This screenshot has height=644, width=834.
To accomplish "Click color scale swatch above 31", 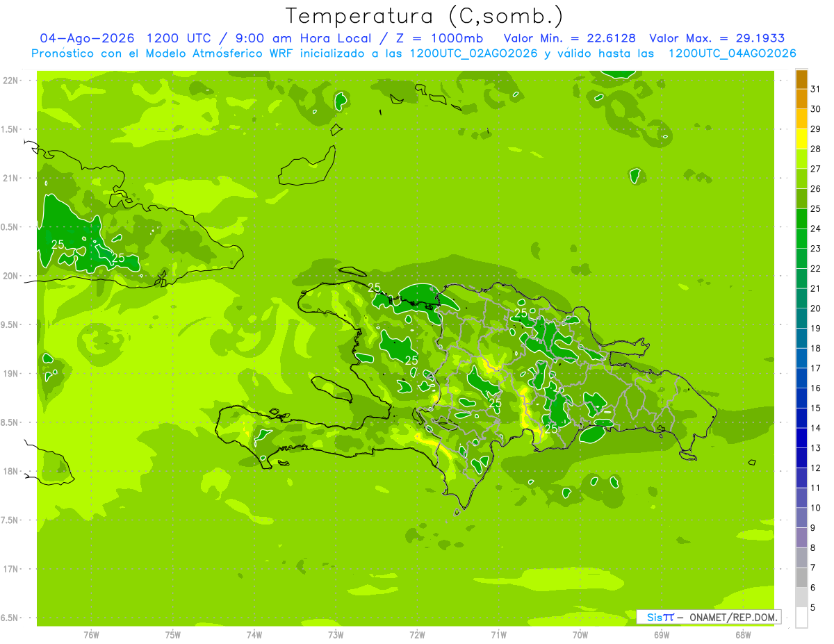I will [801, 79].
